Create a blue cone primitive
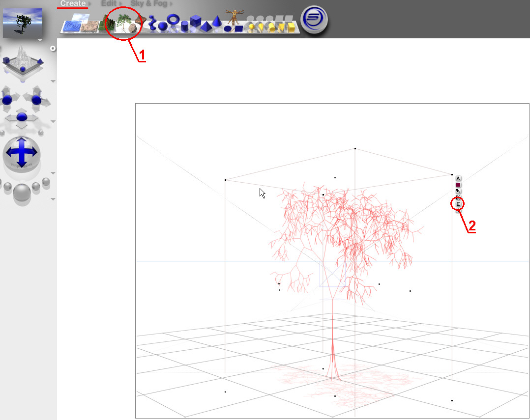 (x=217, y=21)
